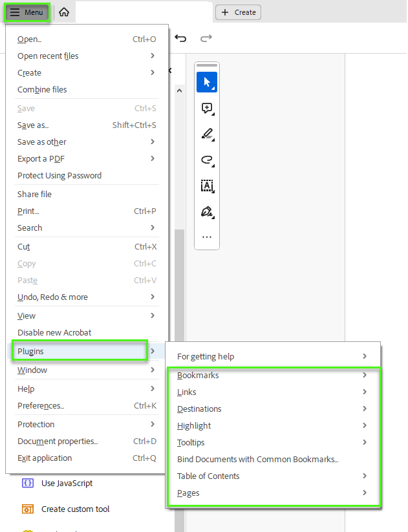This screenshot has width=408, height=532.
Task: Open the Window submenu
Action: pos(32,370)
